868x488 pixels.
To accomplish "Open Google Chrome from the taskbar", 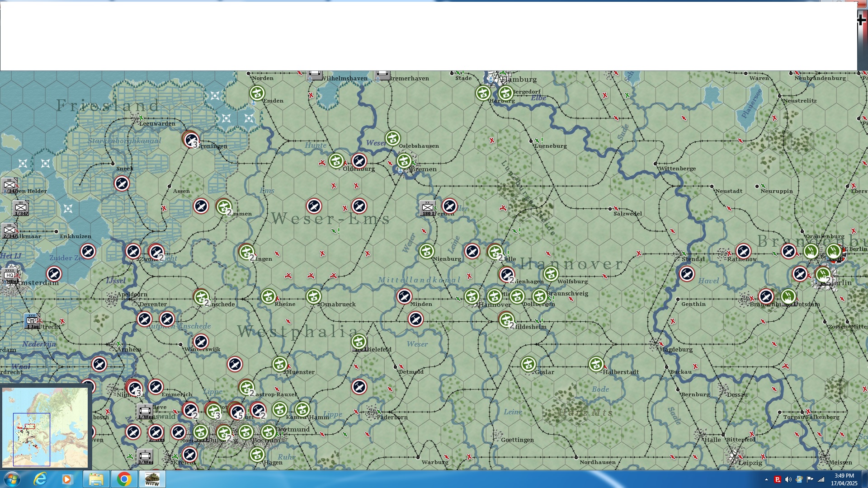I will coord(124,479).
